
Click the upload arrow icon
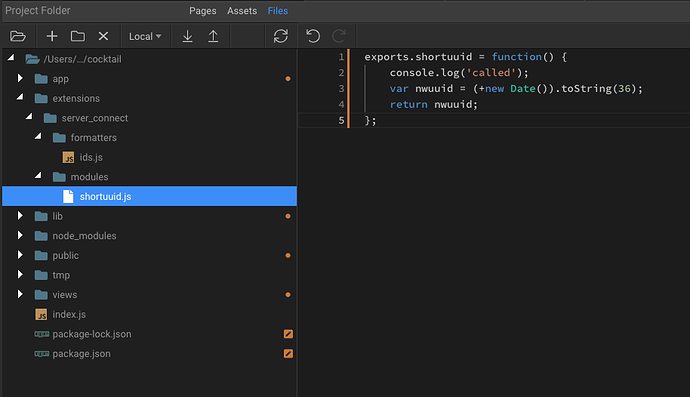tap(213, 36)
